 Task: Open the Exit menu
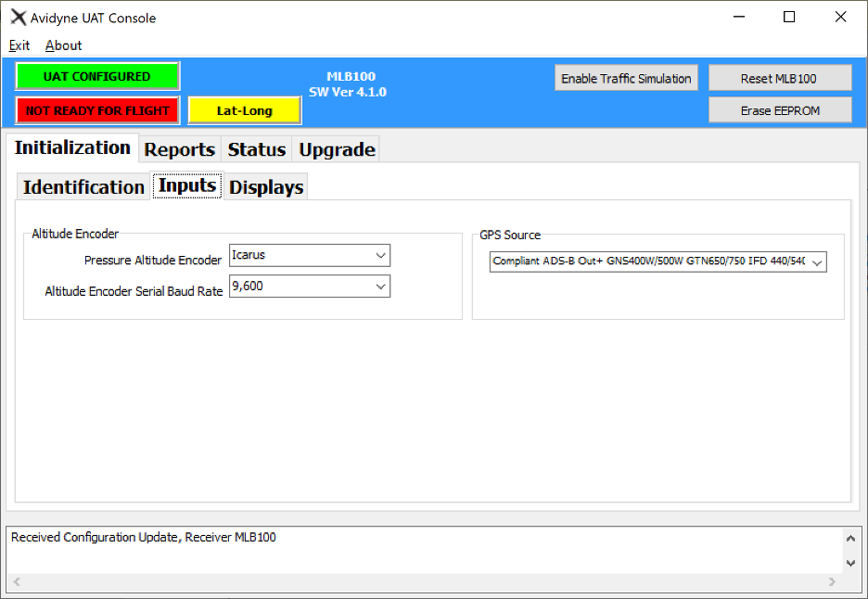[x=19, y=45]
